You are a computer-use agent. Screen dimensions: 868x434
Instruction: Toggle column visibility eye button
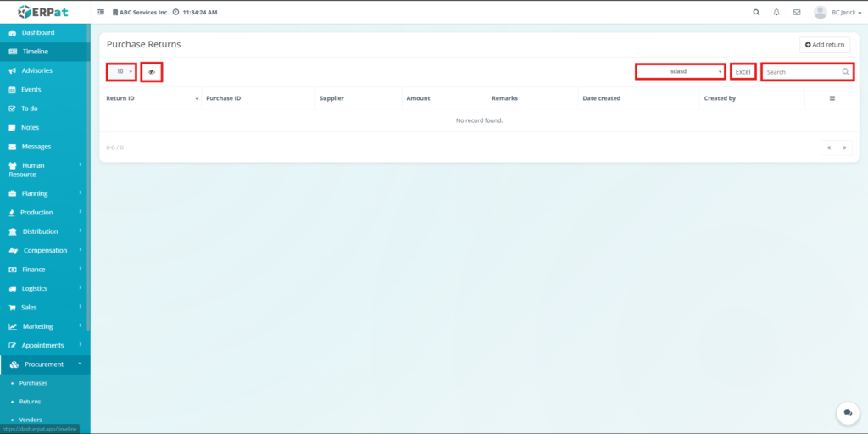click(152, 72)
